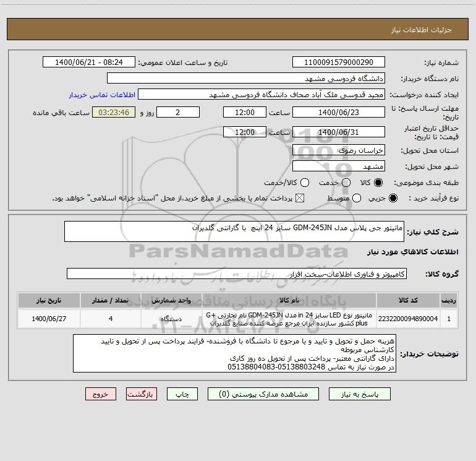
Task: Click the نام کالا column header
Action: click(x=289, y=300)
